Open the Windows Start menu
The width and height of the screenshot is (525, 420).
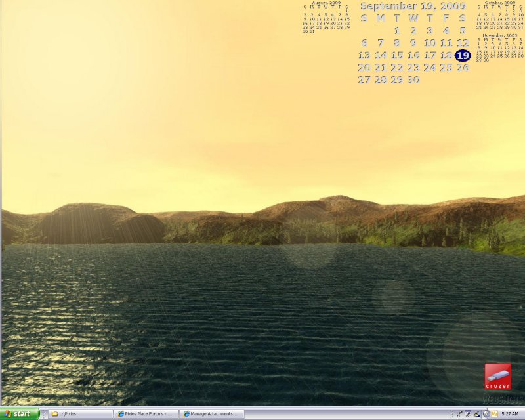20,414
